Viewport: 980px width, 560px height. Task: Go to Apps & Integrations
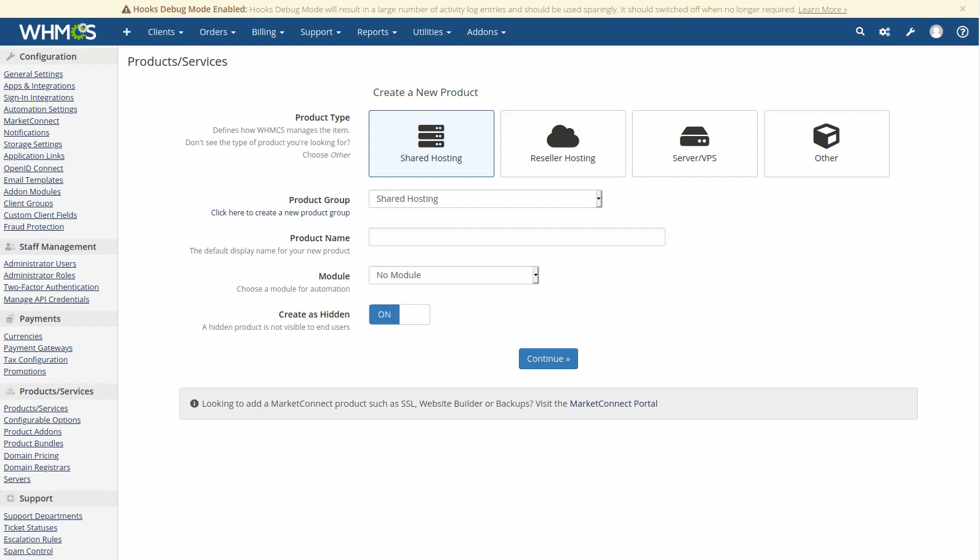39,86
